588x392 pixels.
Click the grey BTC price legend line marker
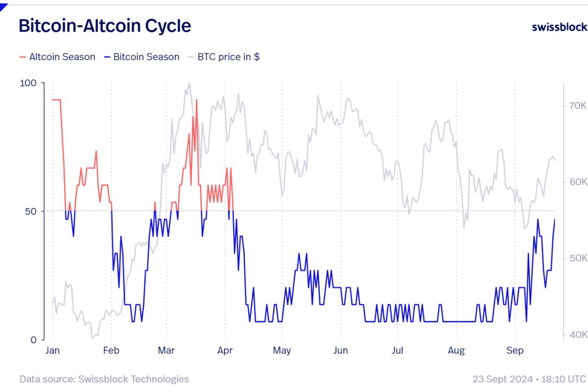click(x=191, y=57)
